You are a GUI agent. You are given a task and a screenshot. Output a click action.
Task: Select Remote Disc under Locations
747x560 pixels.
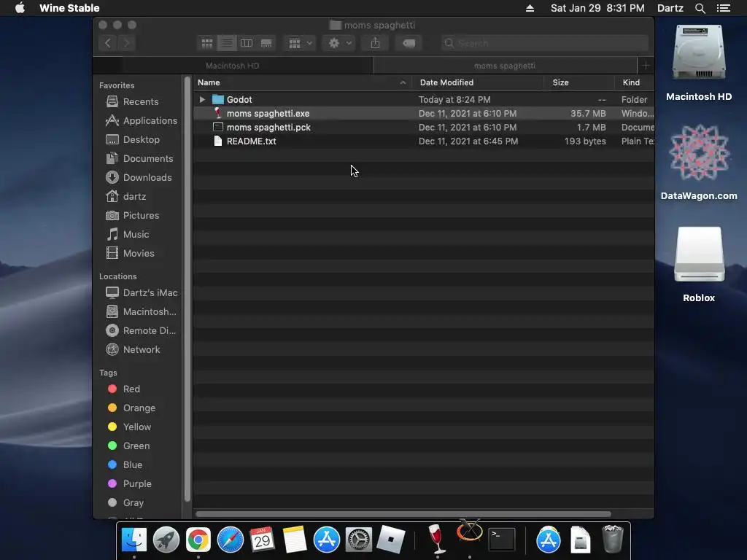click(142, 330)
